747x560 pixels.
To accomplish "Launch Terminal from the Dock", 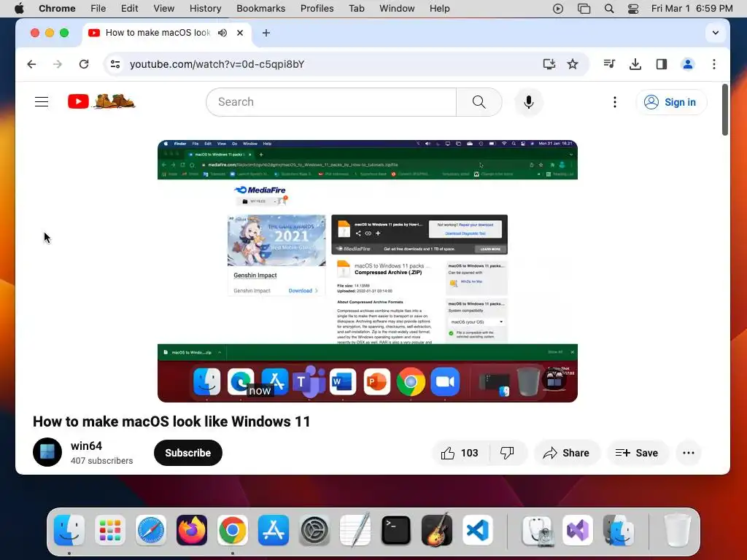I will click(396, 530).
